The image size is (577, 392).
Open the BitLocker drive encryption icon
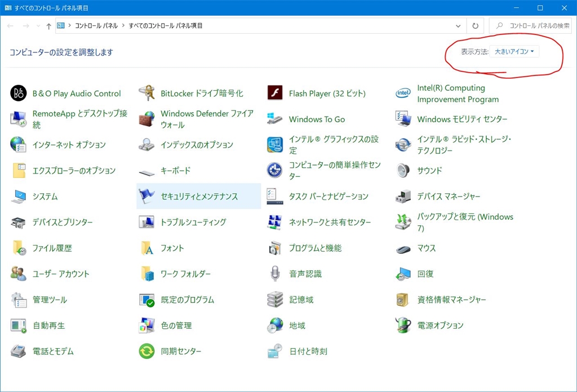click(x=147, y=93)
